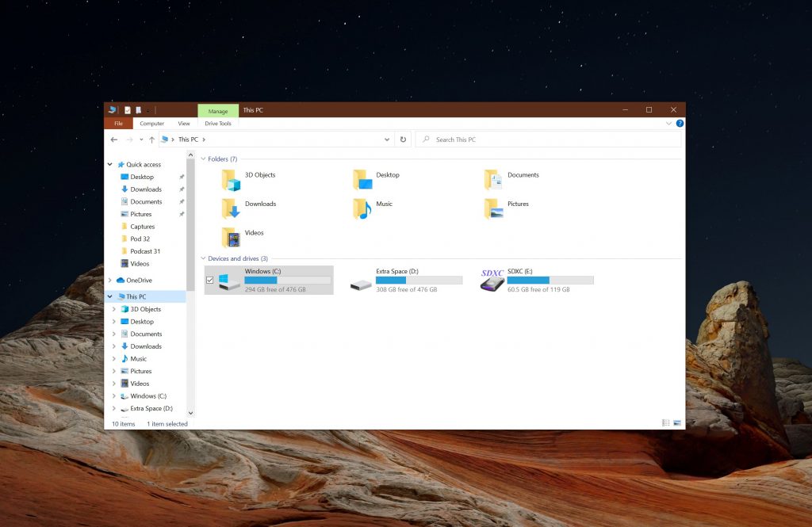This screenshot has width=812, height=527.
Task: Go up one level with up arrow
Action: (x=151, y=139)
